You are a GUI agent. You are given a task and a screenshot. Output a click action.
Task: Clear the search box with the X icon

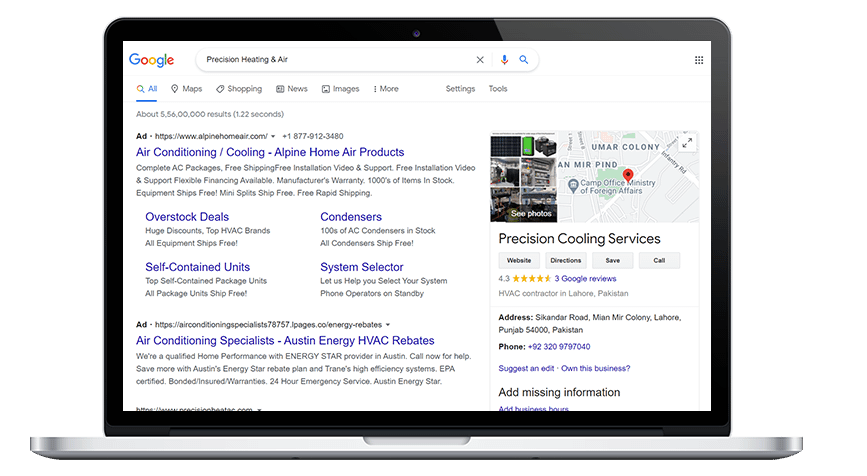[480, 60]
